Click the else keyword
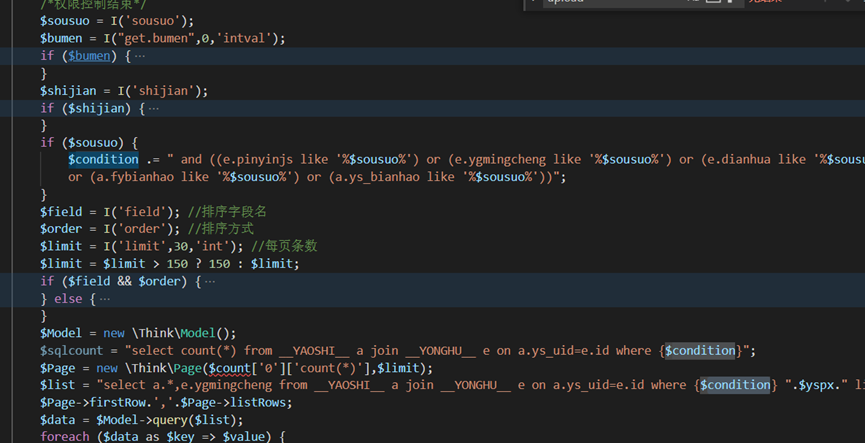 (x=68, y=299)
